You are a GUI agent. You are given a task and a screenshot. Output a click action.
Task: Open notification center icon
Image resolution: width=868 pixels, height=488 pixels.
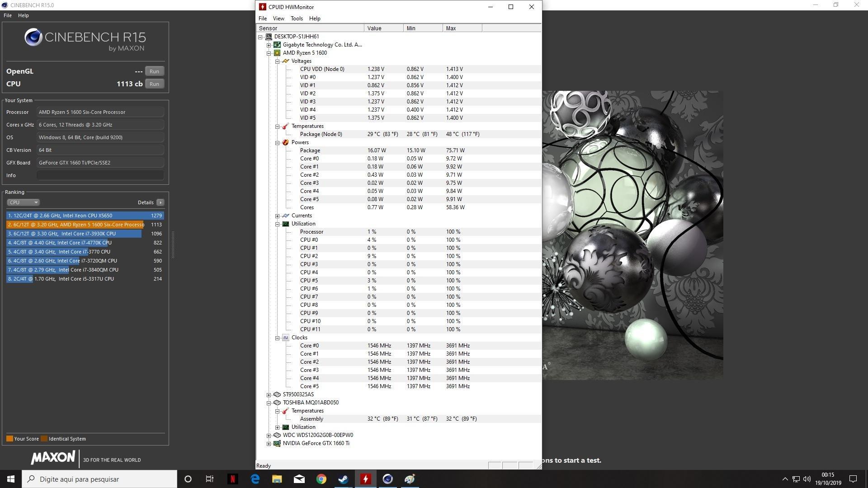(853, 479)
